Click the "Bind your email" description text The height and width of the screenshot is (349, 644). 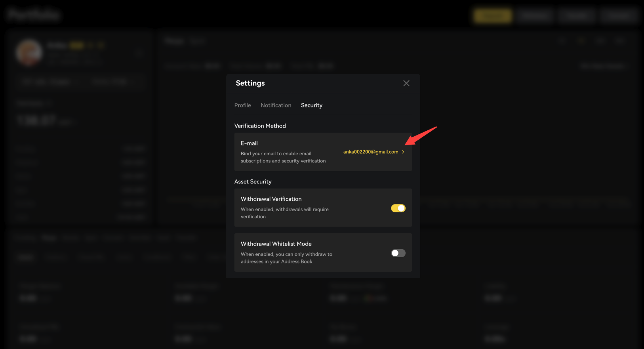tap(283, 157)
